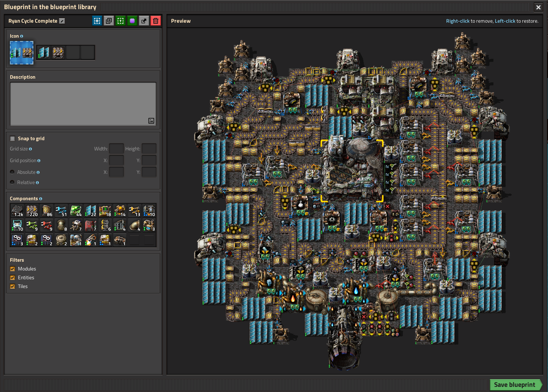
Task: Click the stone brick component showing 1.2k
Action: pyautogui.click(x=17, y=210)
